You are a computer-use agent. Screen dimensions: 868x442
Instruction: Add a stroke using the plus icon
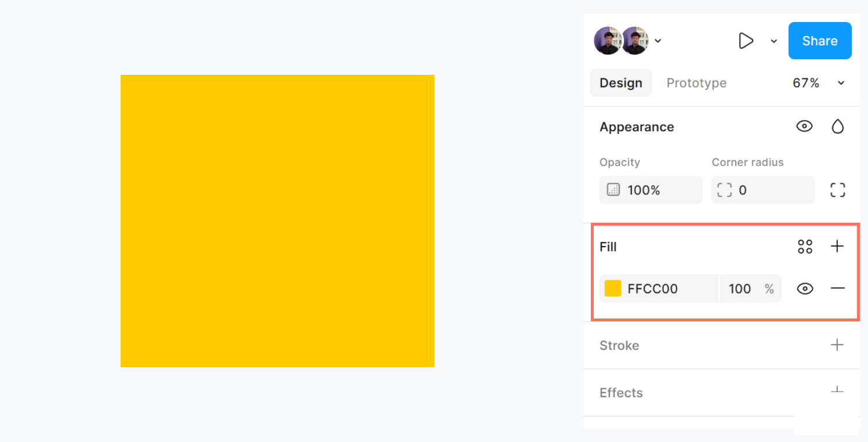click(x=837, y=345)
